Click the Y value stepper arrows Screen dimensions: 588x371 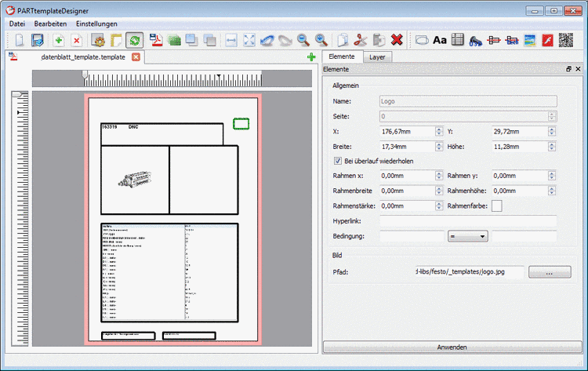pyautogui.click(x=552, y=131)
